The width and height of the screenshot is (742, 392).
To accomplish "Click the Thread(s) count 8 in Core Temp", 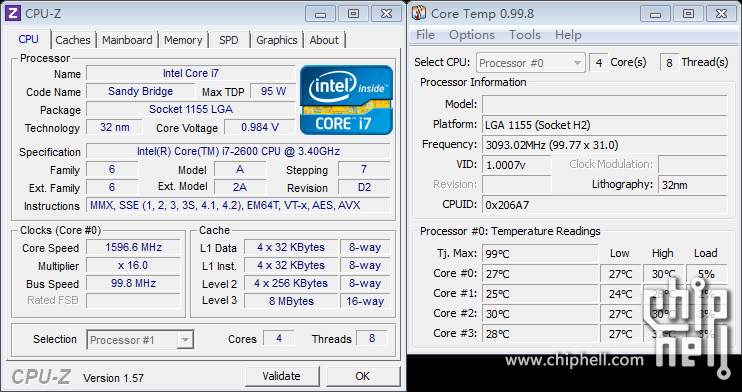I will pyautogui.click(x=669, y=62).
